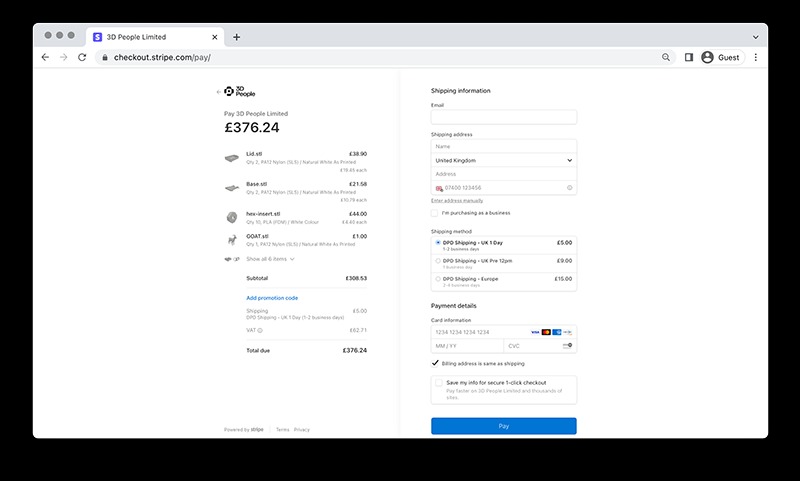Toggle the browser side panel icon
This screenshot has width=800, height=481.
(688, 58)
